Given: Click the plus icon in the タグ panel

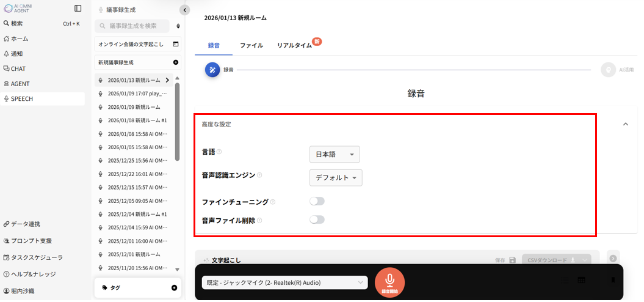Looking at the screenshot, I should click(x=174, y=287).
